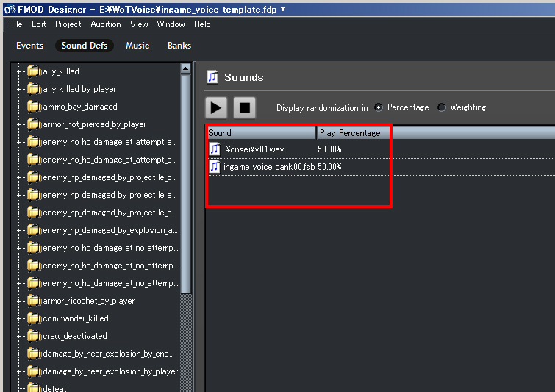Screen dimensions: 555x392
Task: Click the armor_not_pierced_by_player folder icon
Action: click(35, 124)
